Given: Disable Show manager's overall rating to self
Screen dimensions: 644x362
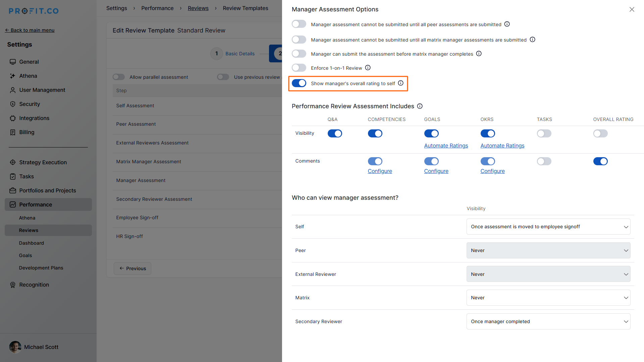Looking at the screenshot, I should (299, 83).
